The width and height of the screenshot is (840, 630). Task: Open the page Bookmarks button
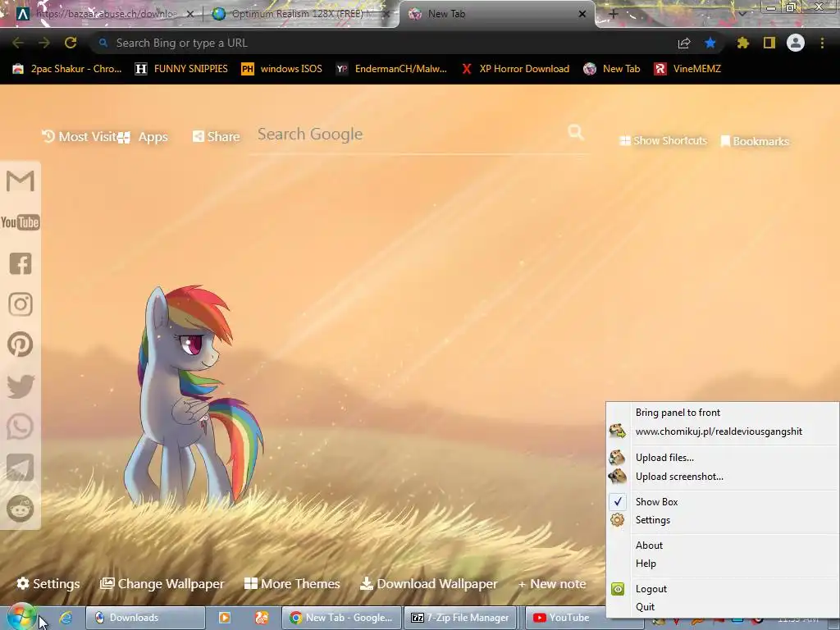click(755, 141)
